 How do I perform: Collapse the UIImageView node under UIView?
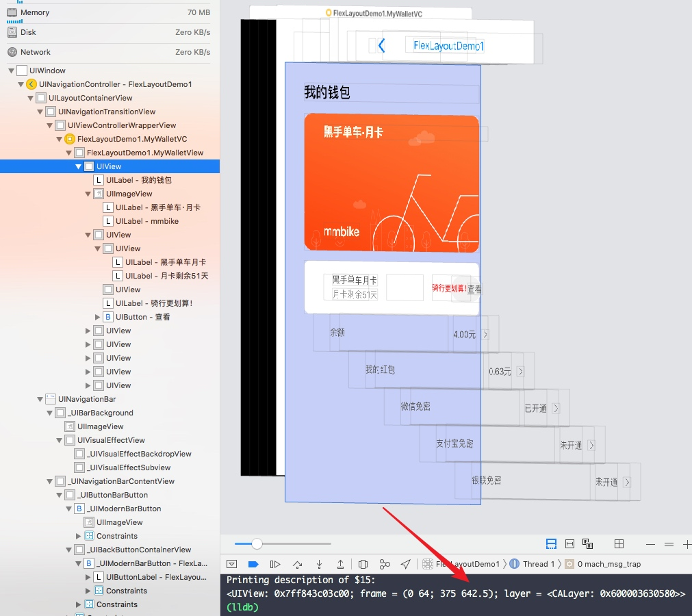pos(88,194)
